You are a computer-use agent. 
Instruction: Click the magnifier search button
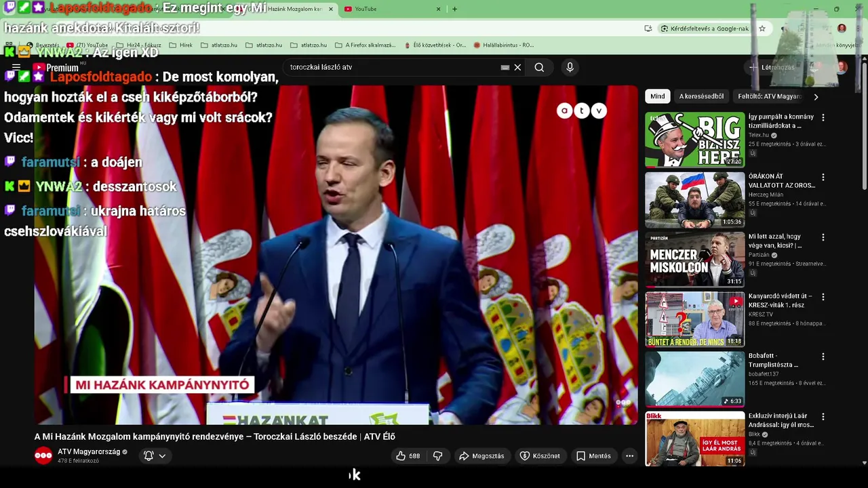[x=539, y=67]
